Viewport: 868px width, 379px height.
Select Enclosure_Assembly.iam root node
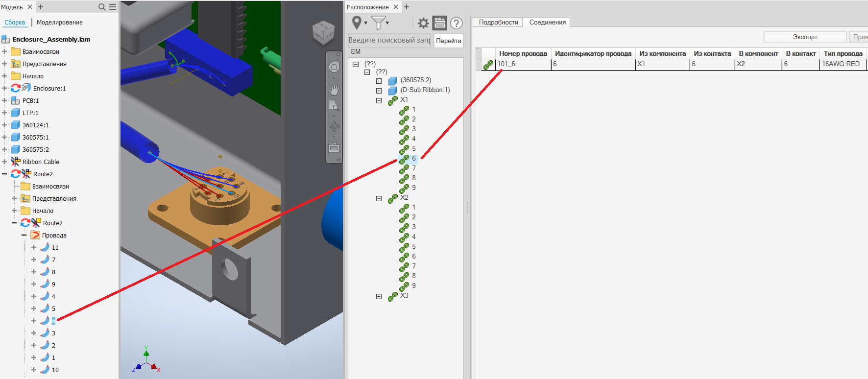51,39
